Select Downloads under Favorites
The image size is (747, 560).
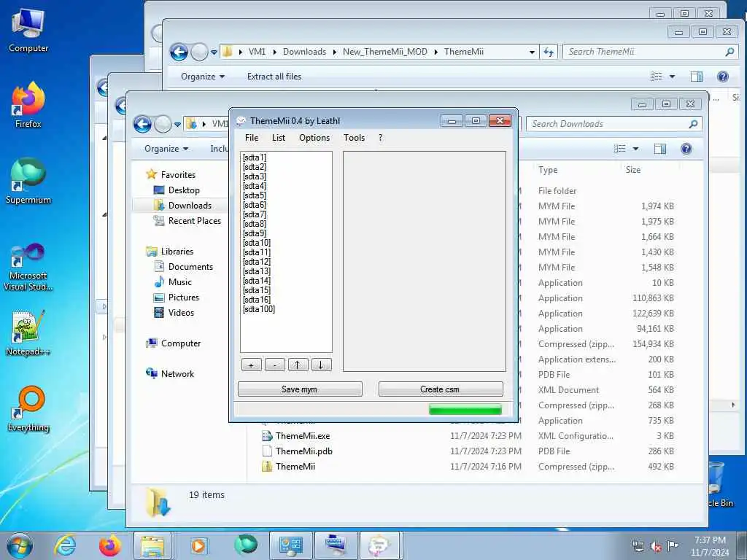tap(189, 206)
